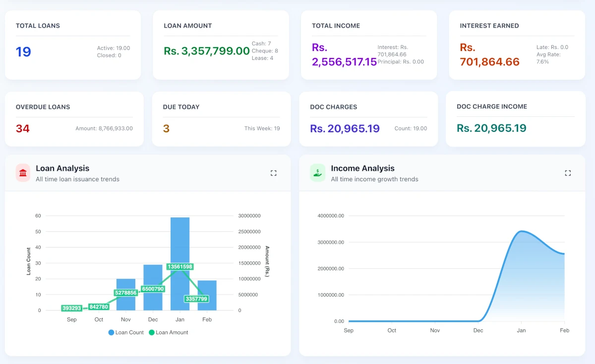Open the Loan Amount card showing Rs. 3,357,799.00
This screenshot has width=595, height=364.
click(x=207, y=51)
